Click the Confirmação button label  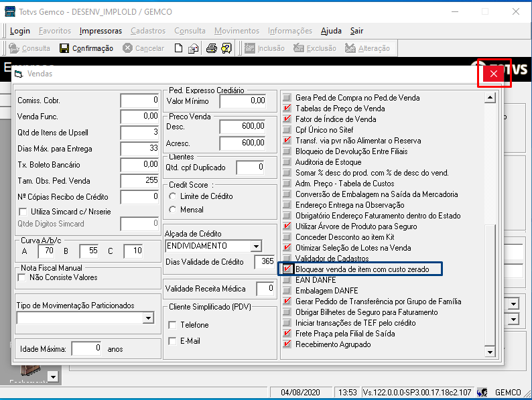(x=92, y=48)
